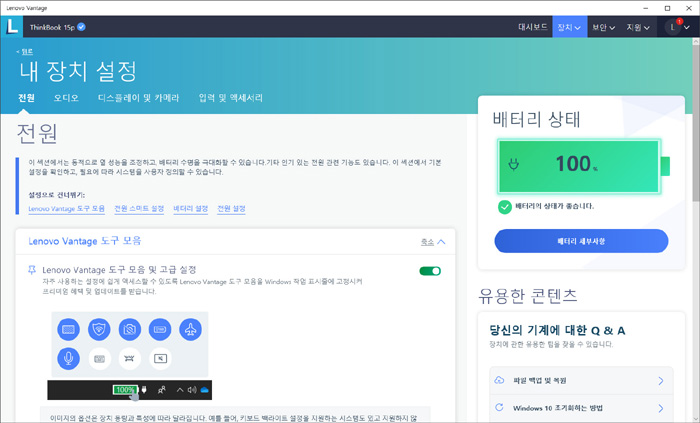Expand the user account chevron
Image resolution: width=700 pixels, height=423 pixels.
coord(687,28)
